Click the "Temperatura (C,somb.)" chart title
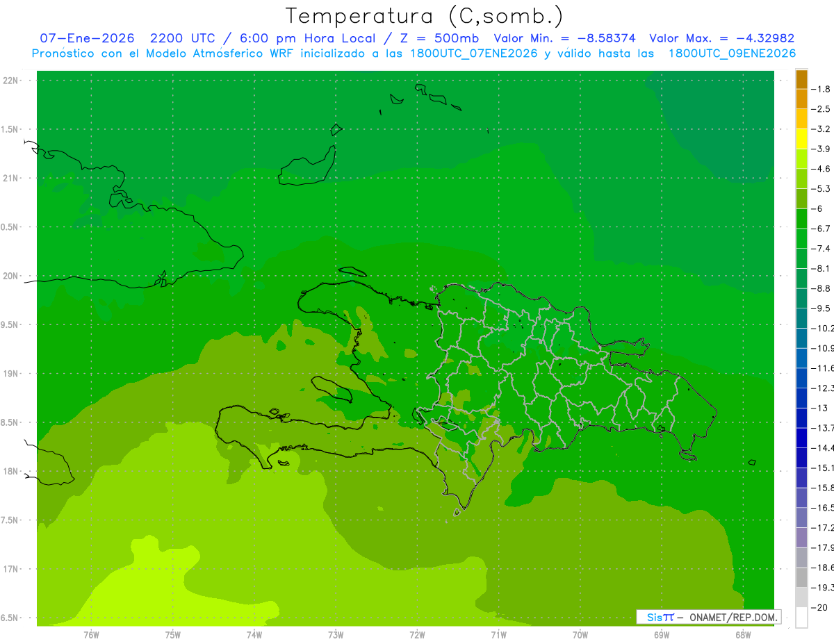Viewport: 834px width, 644px height. [x=425, y=16]
